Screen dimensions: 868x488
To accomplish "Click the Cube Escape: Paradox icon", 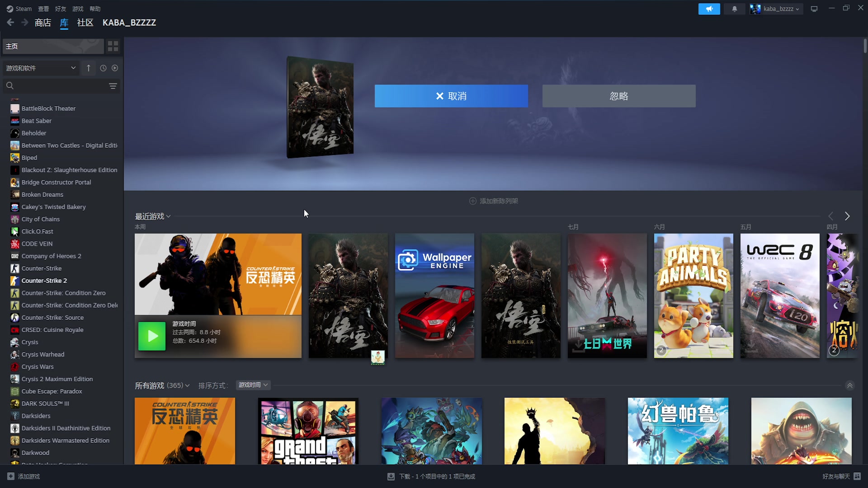I will (15, 391).
